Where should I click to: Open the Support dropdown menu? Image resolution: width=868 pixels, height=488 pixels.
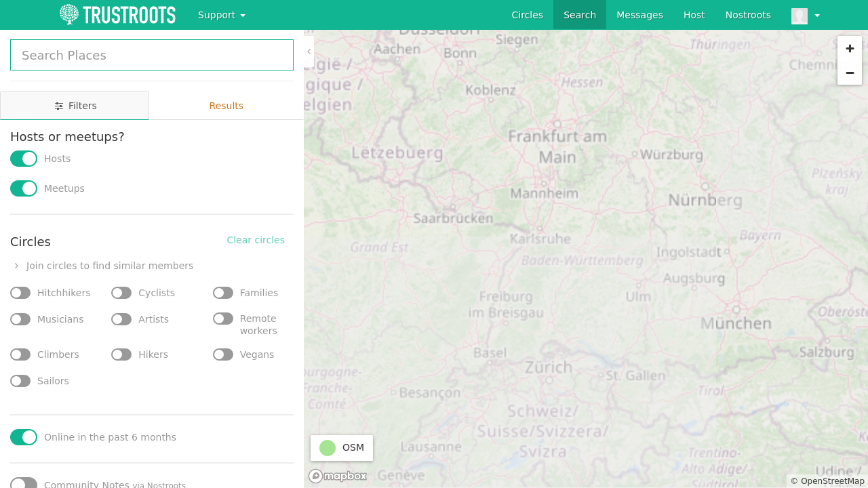tap(222, 15)
